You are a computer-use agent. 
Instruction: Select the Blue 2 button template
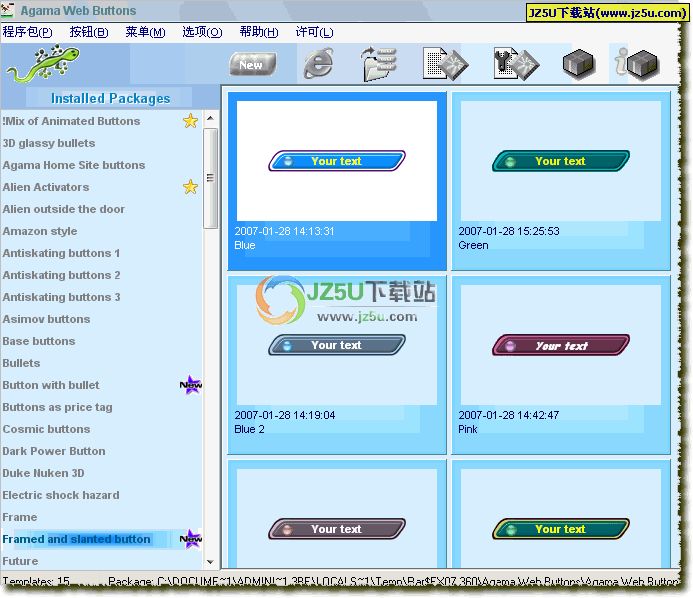(337, 365)
